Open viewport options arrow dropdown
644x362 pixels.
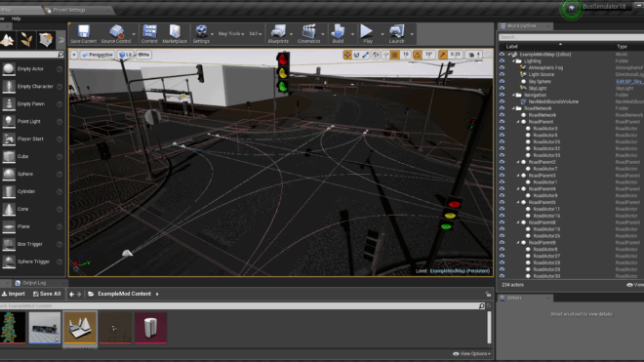pyautogui.click(x=74, y=55)
